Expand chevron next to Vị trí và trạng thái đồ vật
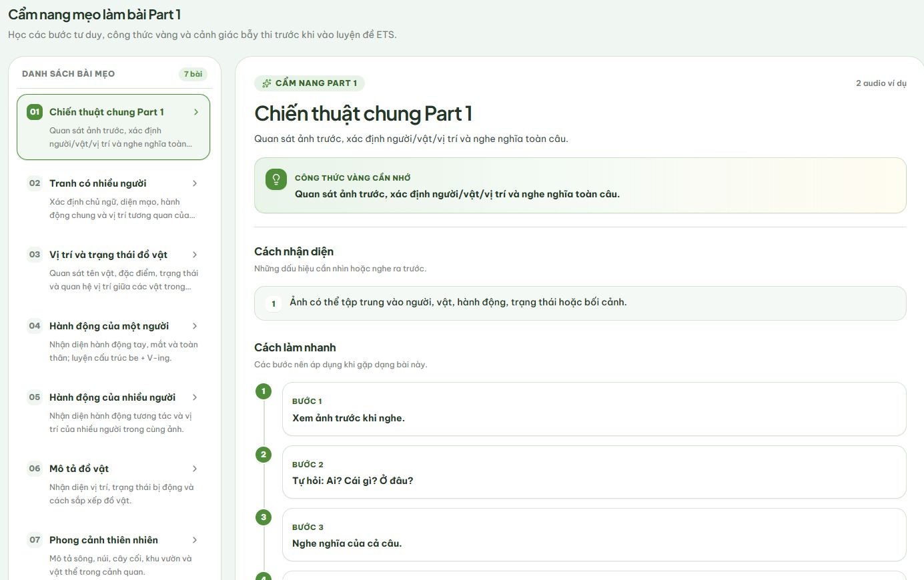 [195, 255]
